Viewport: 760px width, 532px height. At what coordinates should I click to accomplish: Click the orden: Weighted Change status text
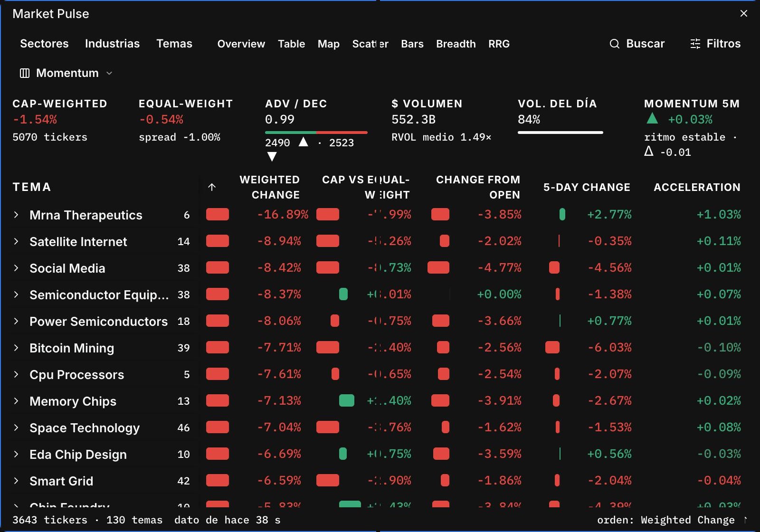tap(666, 520)
